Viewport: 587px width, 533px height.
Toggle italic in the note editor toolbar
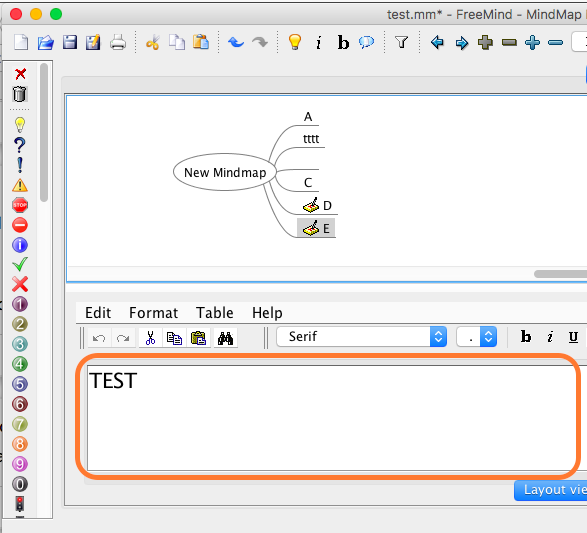tap(550, 337)
